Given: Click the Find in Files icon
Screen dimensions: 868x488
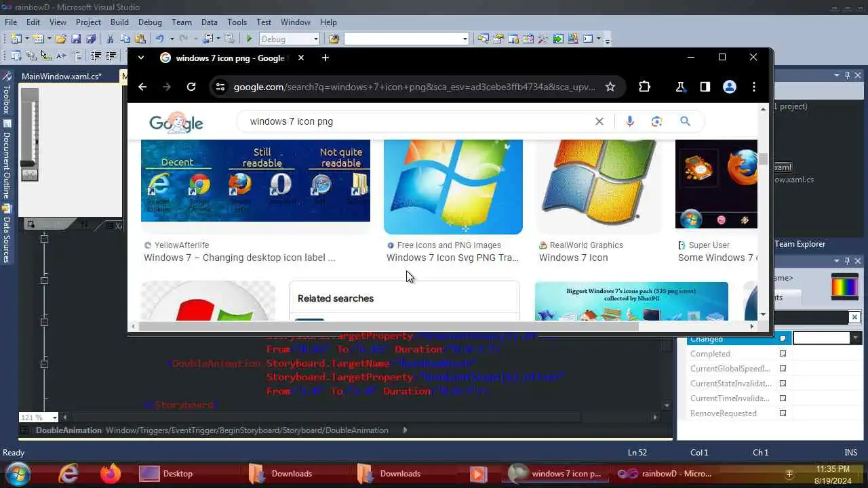Looking at the screenshot, I should [x=334, y=39].
